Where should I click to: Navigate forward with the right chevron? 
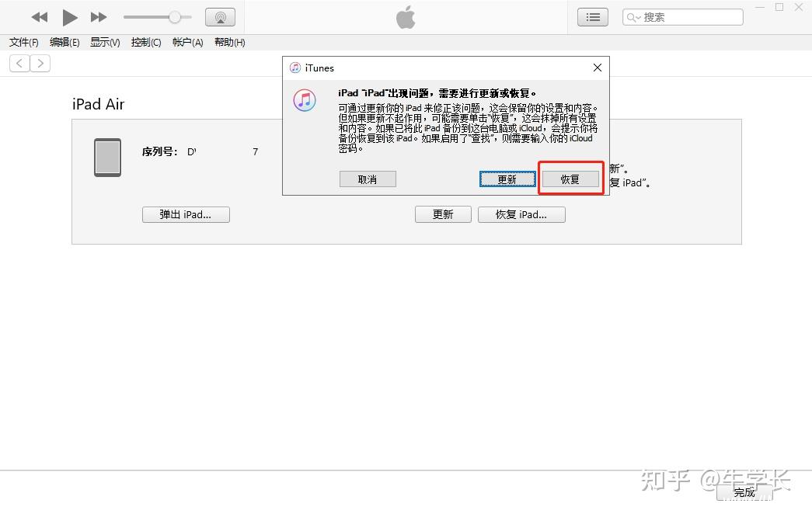[40, 64]
